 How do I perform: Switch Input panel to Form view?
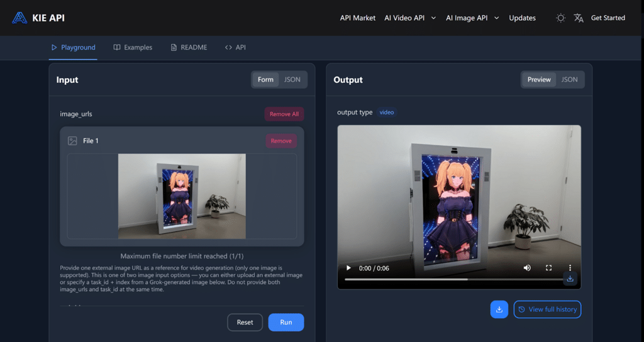click(x=265, y=80)
